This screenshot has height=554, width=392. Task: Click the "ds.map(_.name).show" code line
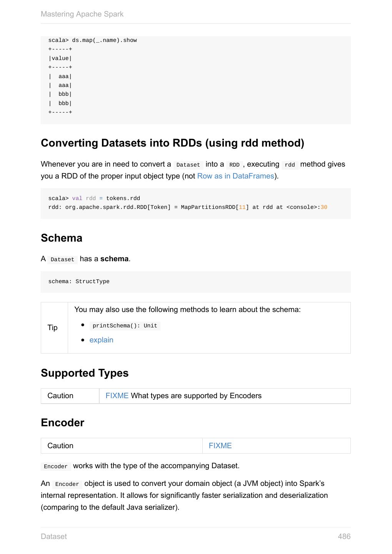[x=92, y=40]
